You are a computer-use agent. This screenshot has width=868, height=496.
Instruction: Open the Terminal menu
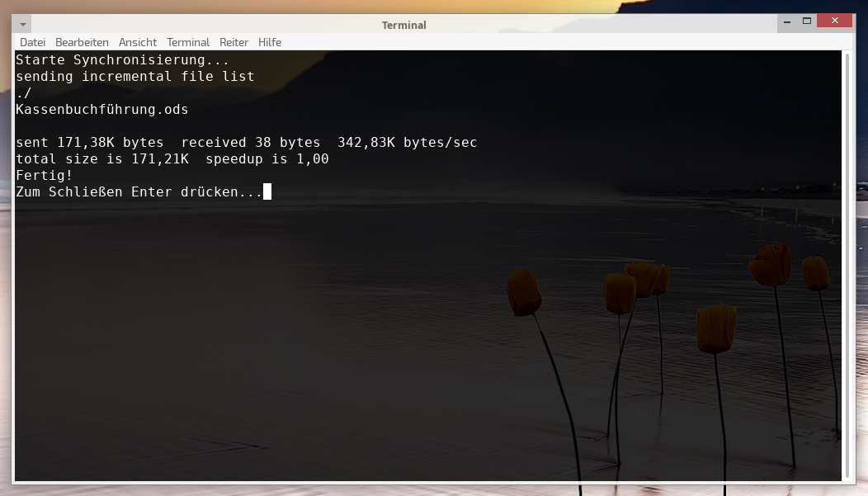tap(188, 43)
